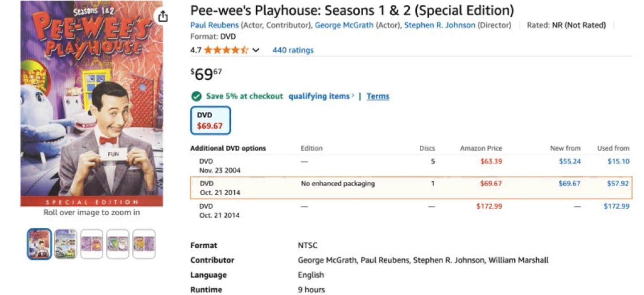Image resolution: width=644 pixels, height=295 pixels.
Task: Select the second product thumbnail
Action: pyautogui.click(x=66, y=244)
